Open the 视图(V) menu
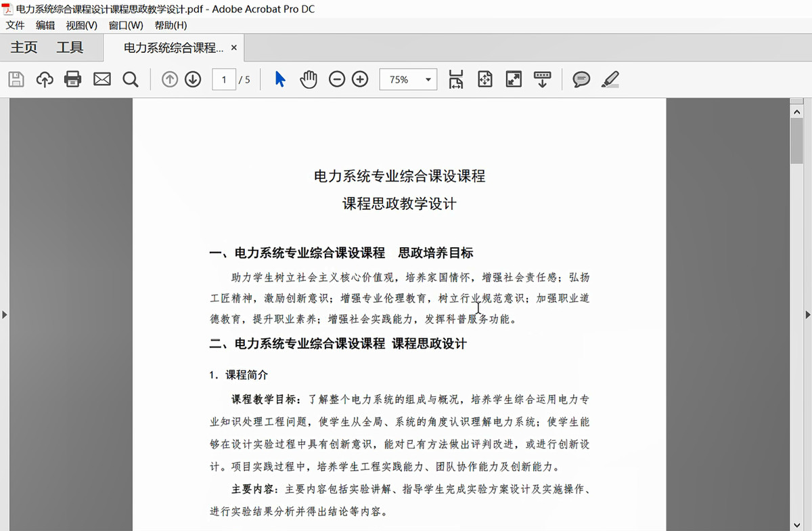This screenshot has width=812, height=531. [81, 25]
